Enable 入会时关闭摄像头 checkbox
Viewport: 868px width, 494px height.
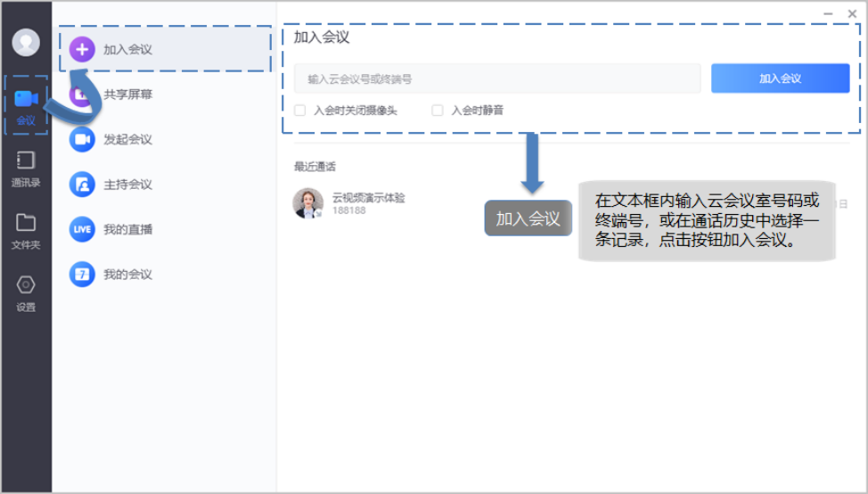point(300,111)
